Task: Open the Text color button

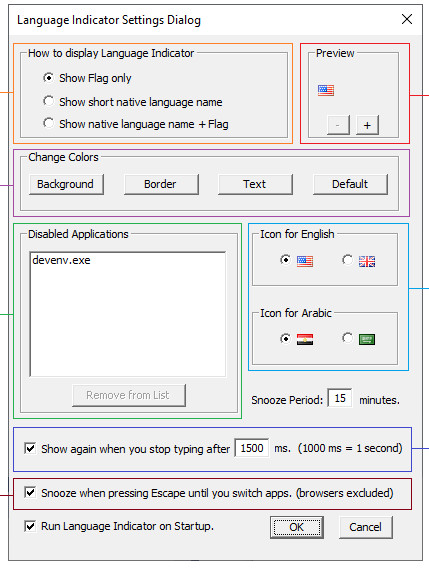Action: 255,184
